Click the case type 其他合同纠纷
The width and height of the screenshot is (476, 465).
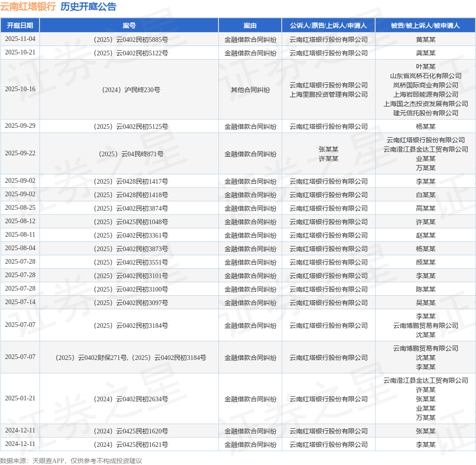pyautogui.click(x=250, y=90)
